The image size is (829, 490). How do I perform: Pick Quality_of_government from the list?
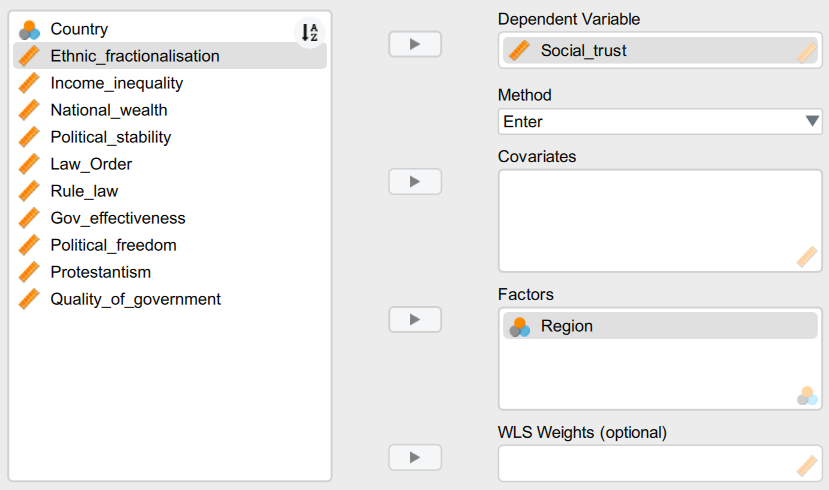click(136, 300)
